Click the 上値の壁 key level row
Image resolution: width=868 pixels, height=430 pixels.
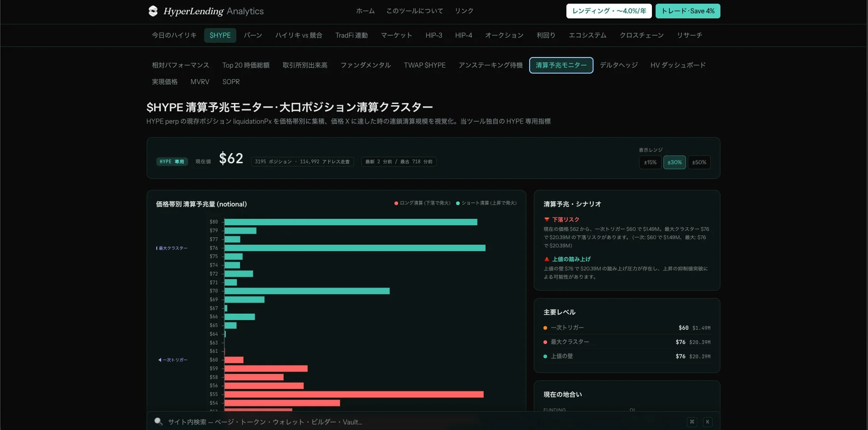[627, 356]
